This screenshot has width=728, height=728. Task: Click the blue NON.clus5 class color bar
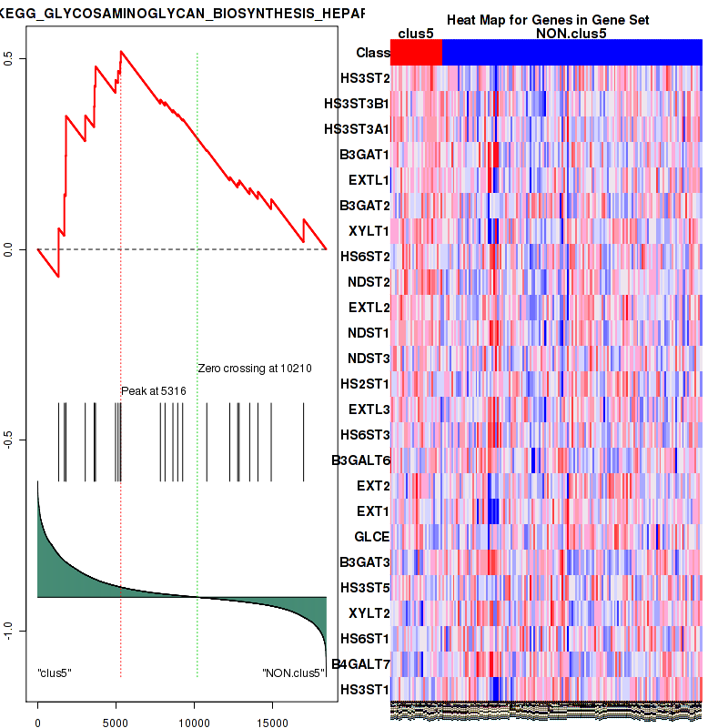(571, 53)
